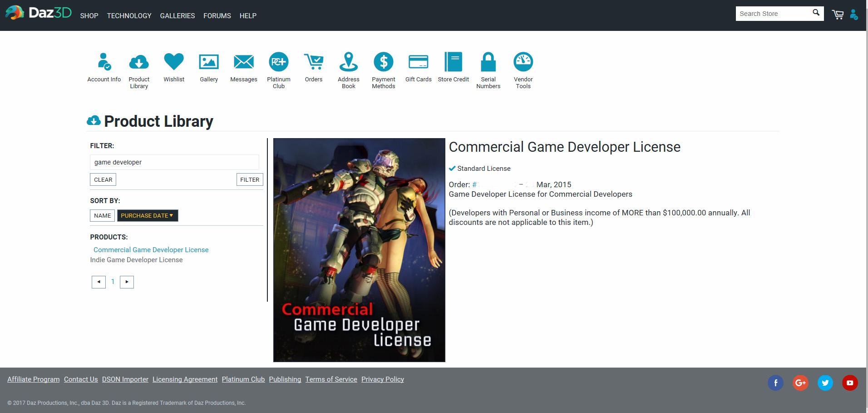Open the Vendor Tools gauge icon
Image resolution: width=868 pixels, height=413 pixels.
pos(523,62)
